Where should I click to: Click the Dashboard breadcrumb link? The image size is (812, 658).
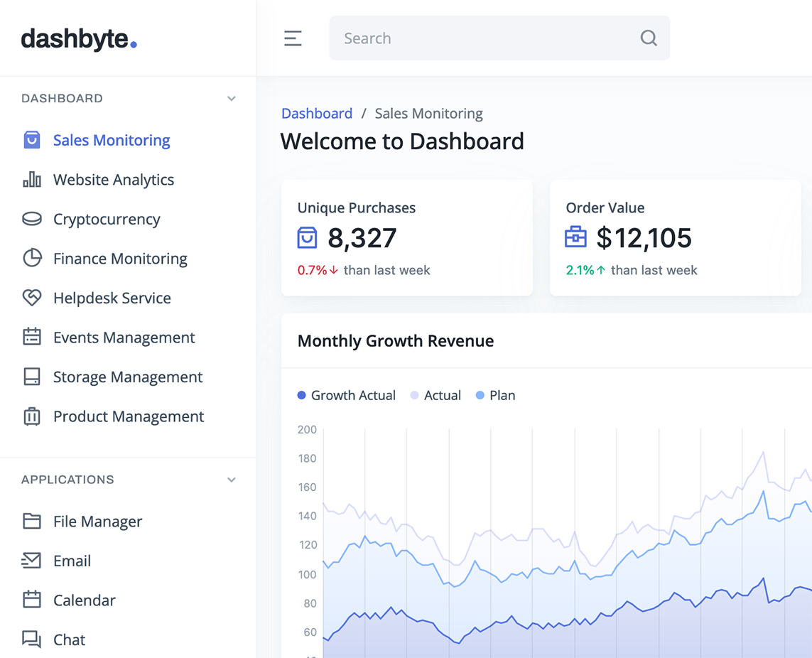(x=317, y=114)
